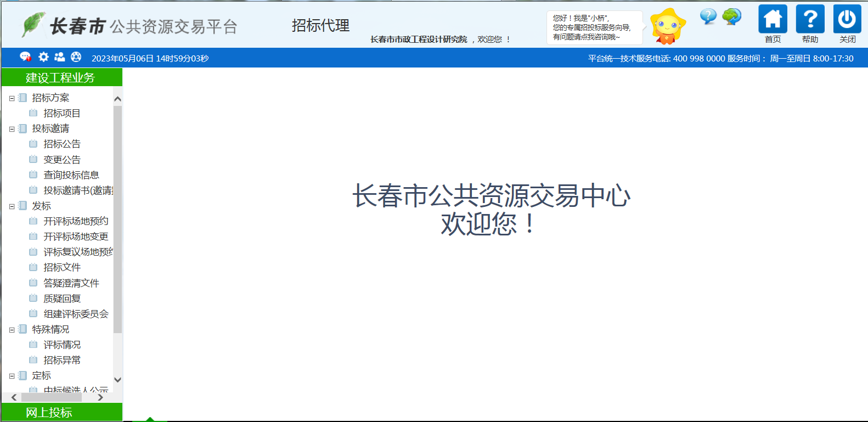The height and width of the screenshot is (422, 868).
Task: Open 招标公告 in the sidebar tree
Action: tap(62, 144)
